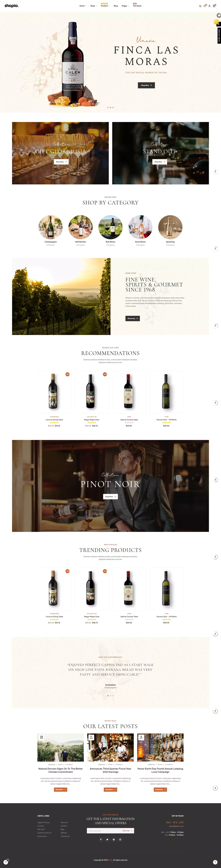
Task: Go to the Blog menu item
Action: [x=116, y=6]
